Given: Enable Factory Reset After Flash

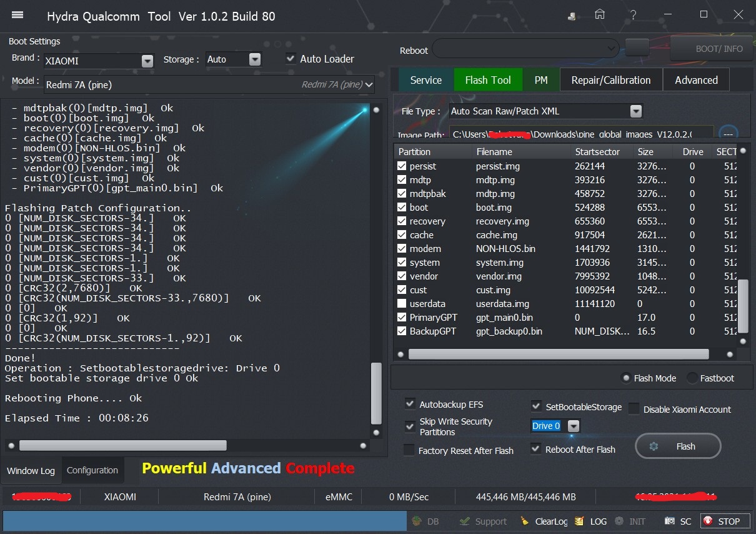Looking at the screenshot, I should coord(409,450).
